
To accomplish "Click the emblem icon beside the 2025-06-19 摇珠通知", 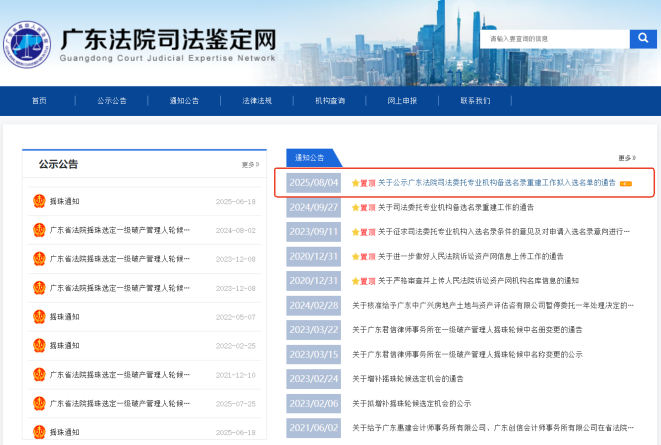I will point(38,201).
